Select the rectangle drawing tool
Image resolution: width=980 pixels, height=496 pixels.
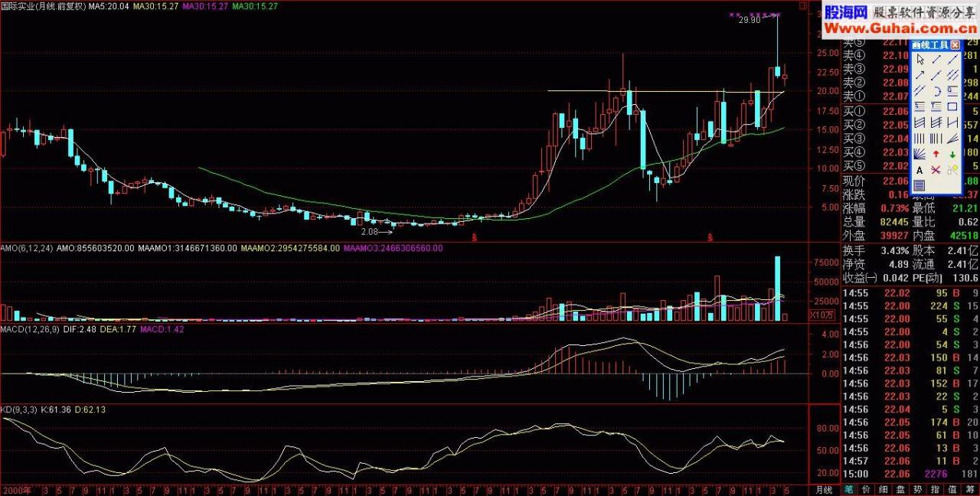[x=952, y=106]
